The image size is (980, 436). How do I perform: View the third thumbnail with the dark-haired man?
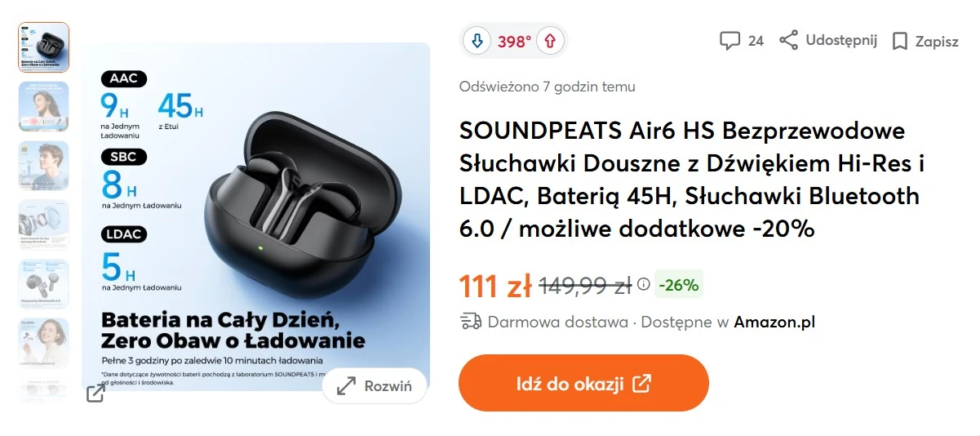[x=44, y=166]
